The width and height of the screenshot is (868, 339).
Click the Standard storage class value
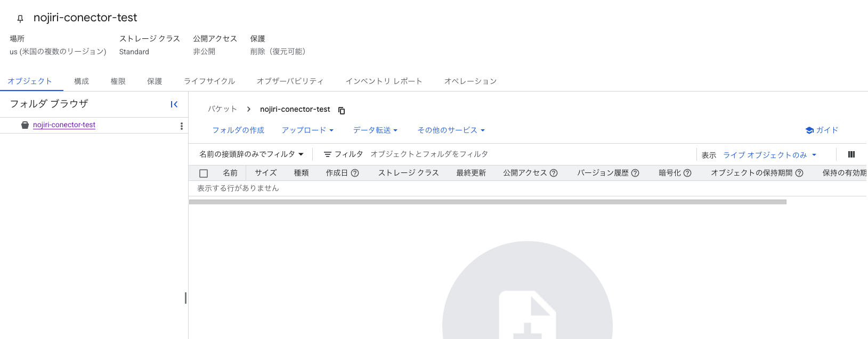tap(134, 52)
